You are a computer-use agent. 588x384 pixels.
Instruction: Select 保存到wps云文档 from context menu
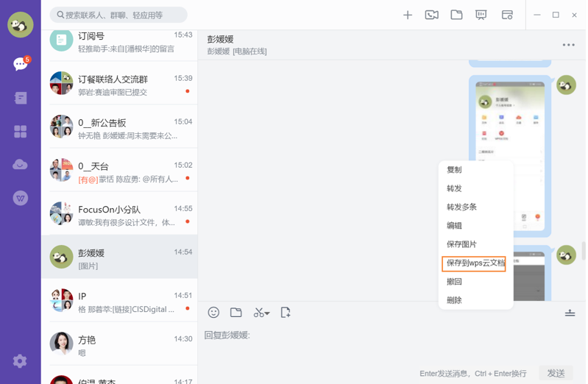474,263
